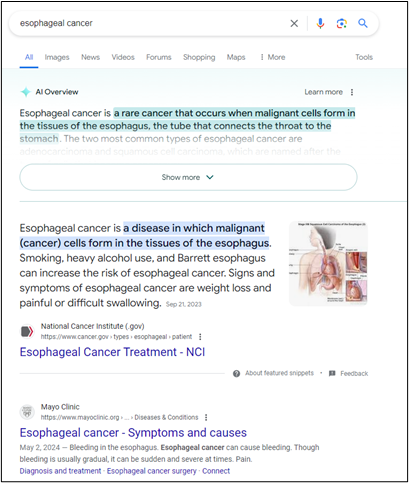Click into the esophageal cancer search field
Screen dimensions: 409x483
pyautogui.click(x=150, y=23)
